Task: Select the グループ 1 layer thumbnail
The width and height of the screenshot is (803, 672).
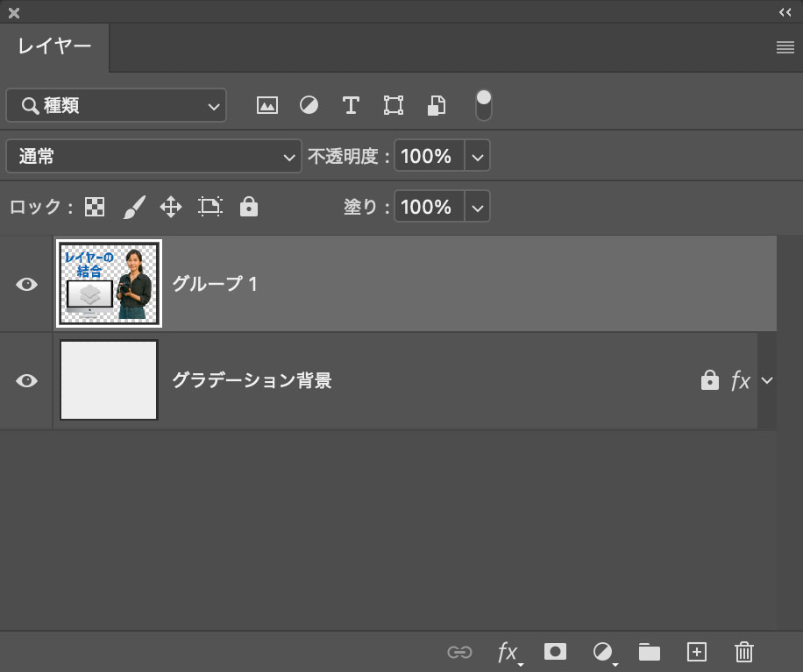Action: coord(109,284)
